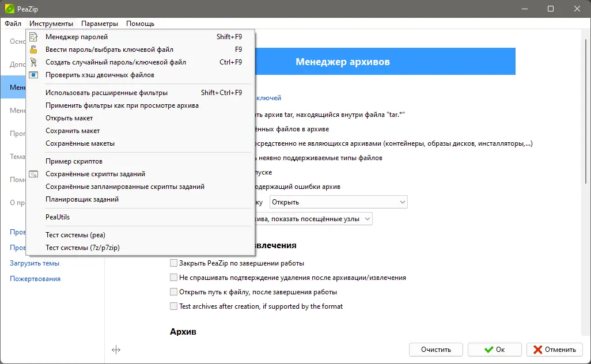Click the open padlock icon for entering password
The width and height of the screenshot is (591, 364).
coord(33,50)
